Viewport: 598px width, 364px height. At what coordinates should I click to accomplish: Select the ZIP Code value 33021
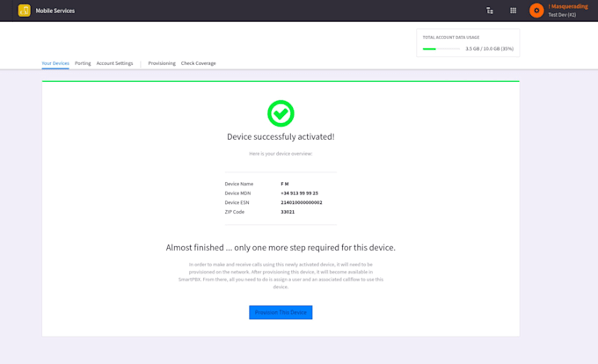click(x=288, y=212)
